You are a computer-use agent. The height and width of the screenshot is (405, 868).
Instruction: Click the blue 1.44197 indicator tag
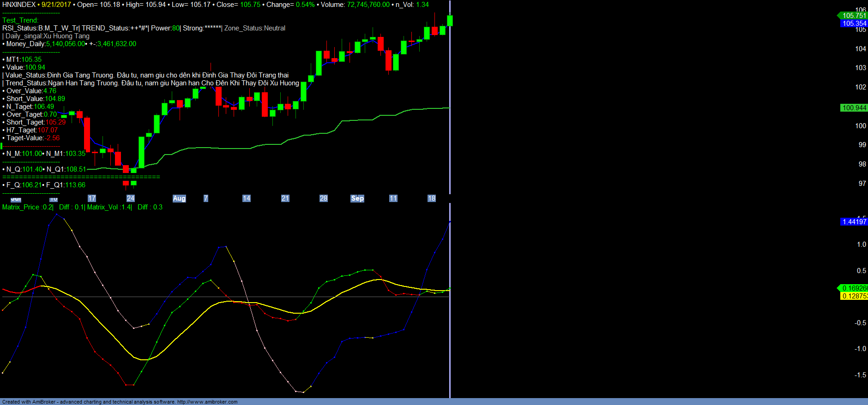(x=854, y=222)
